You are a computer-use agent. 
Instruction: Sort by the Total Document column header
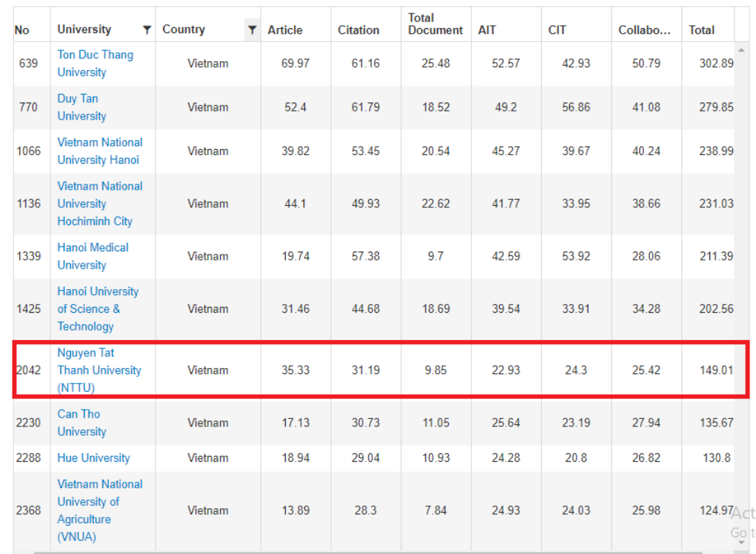(x=435, y=24)
